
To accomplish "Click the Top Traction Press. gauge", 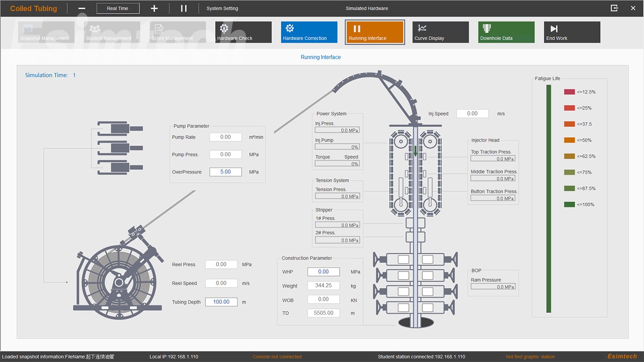I will (493, 159).
